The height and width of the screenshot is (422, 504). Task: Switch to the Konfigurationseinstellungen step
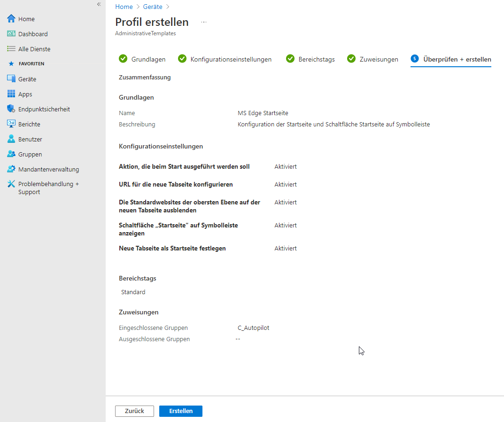point(225,59)
